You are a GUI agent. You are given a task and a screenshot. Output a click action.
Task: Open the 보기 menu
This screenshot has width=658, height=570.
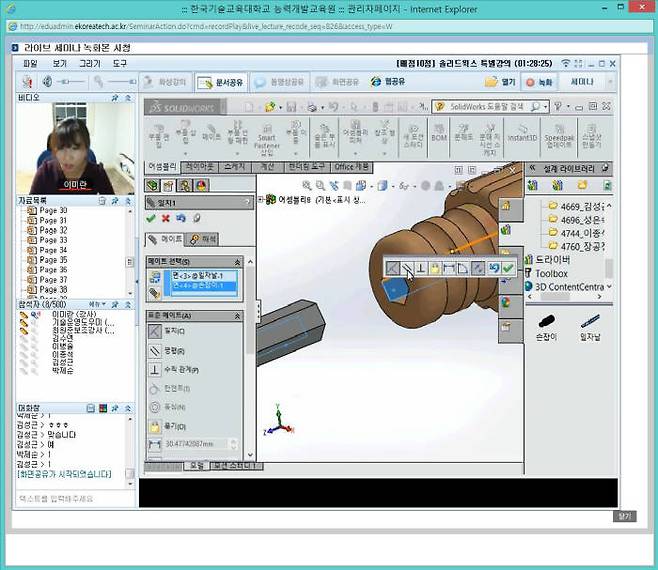point(60,64)
